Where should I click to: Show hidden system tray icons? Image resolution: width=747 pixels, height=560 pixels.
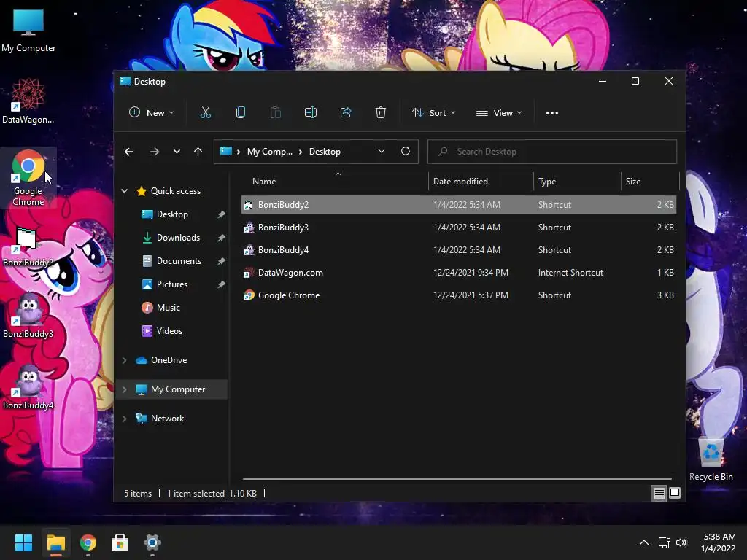(643, 542)
